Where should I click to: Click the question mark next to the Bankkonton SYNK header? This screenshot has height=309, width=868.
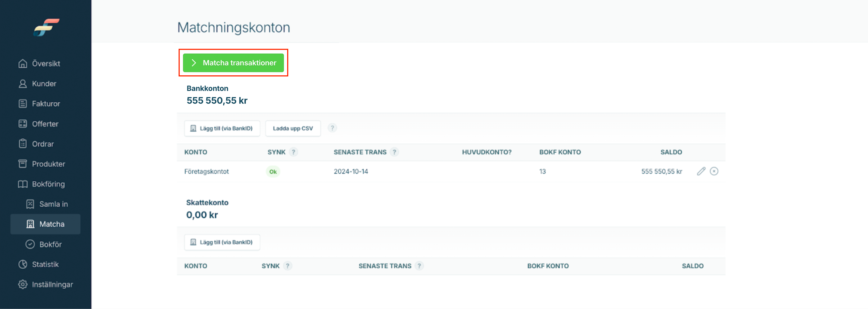[293, 152]
